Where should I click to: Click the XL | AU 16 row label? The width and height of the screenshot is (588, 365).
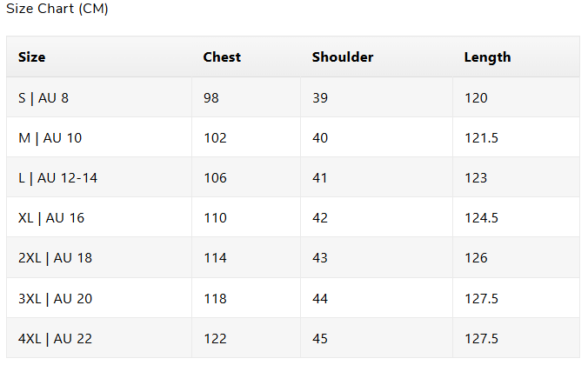51,218
